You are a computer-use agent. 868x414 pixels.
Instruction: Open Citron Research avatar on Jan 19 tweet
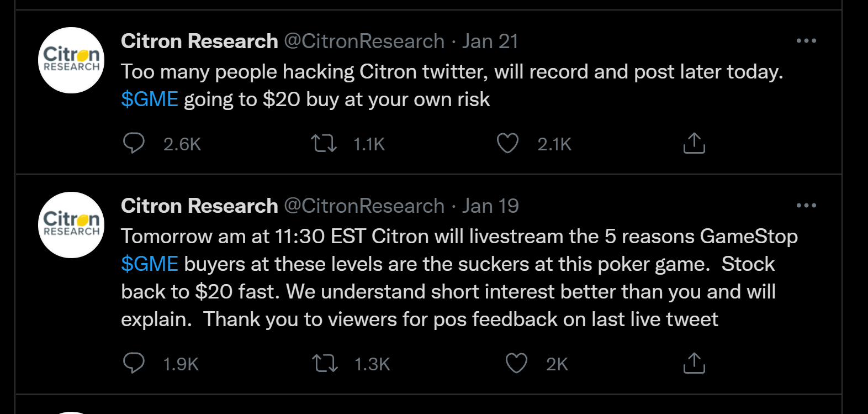pyautogui.click(x=71, y=225)
